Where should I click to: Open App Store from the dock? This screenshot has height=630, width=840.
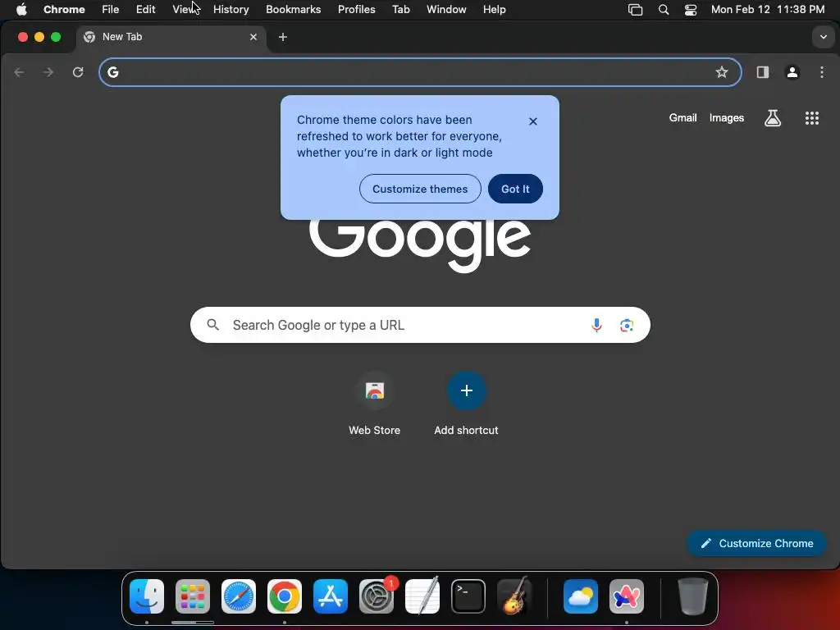[331, 596]
